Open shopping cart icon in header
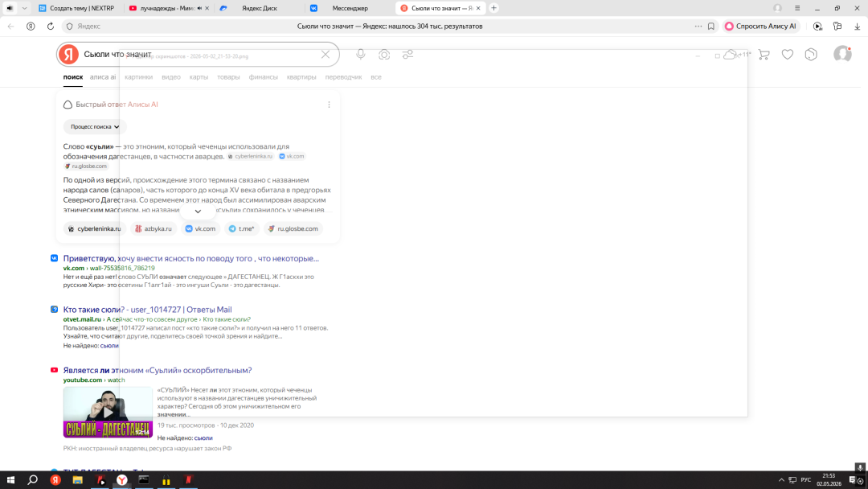The width and height of the screenshot is (868, 489). (x=764, y=54)
